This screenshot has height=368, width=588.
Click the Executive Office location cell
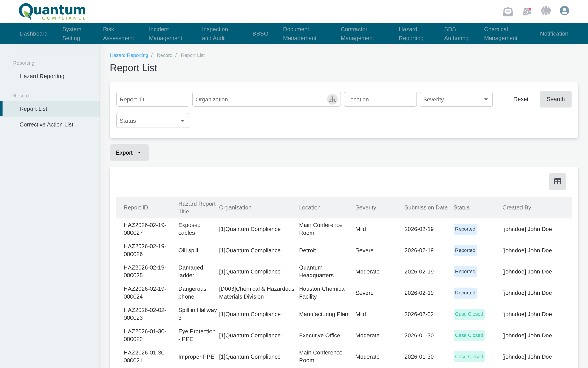[x=319, y=335]
